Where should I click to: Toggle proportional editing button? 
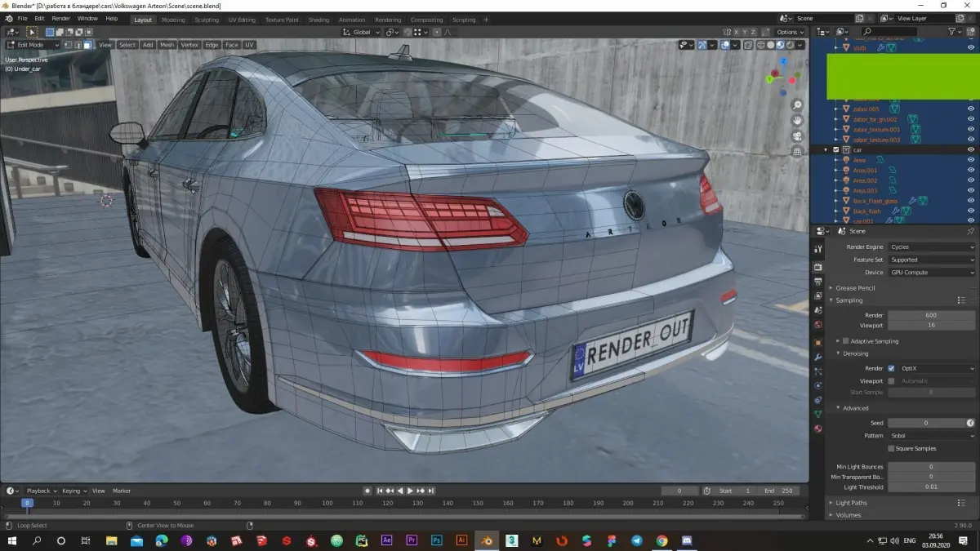click(437, 32)
